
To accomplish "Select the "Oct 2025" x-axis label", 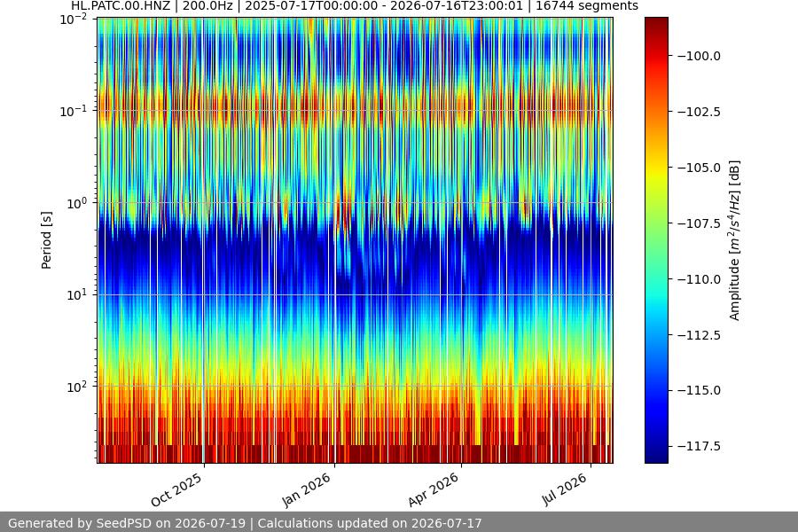I will [x=177, y=489].
